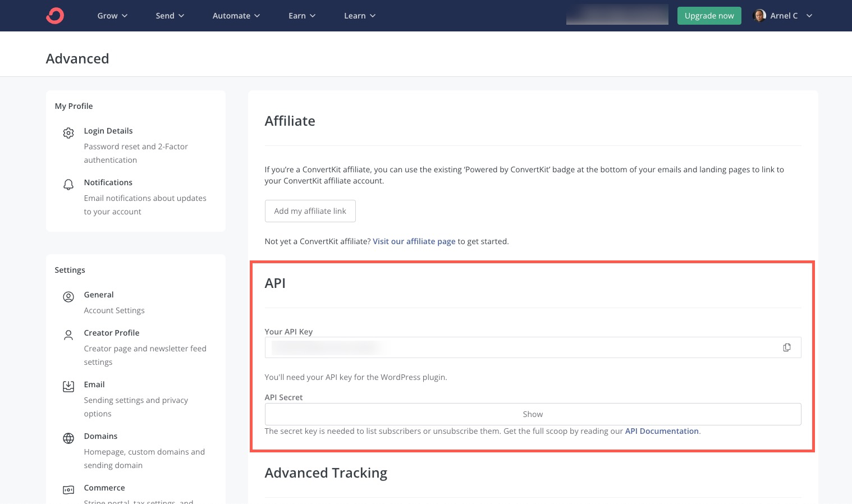Open the API Documentation link
This screenshot has height=504, width=852.
pyautogui.click(x=661, y=430)
